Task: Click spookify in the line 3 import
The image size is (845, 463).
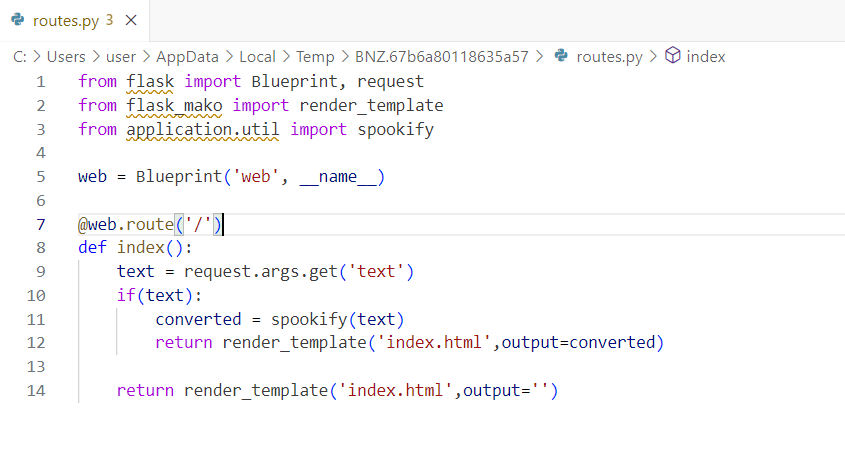Action: pyautogui.click(x=396, y=130)
